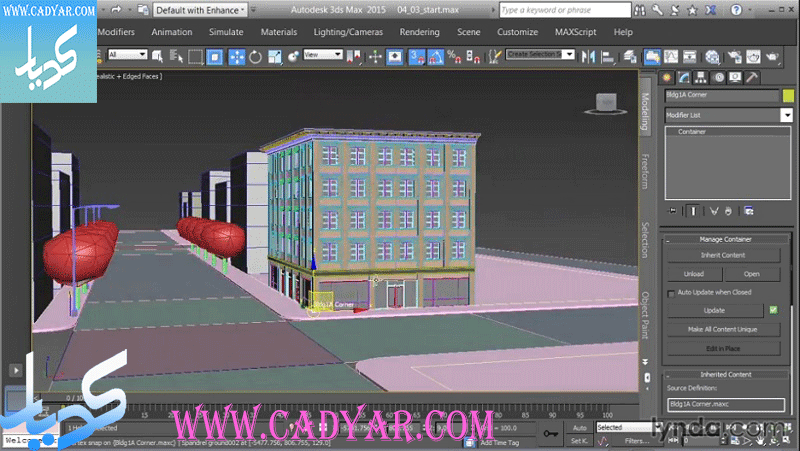
Task: Open the MAXScript menu
Action: [577, 32]
